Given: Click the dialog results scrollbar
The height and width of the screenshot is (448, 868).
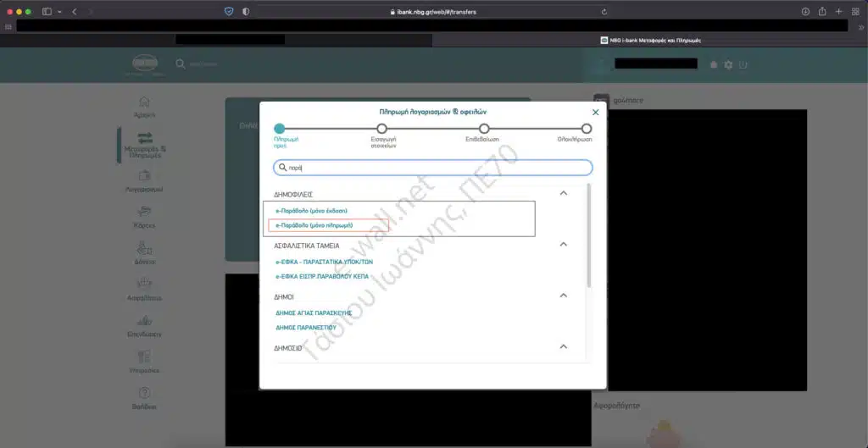Looking at the screenshot, I should point(588,235).
